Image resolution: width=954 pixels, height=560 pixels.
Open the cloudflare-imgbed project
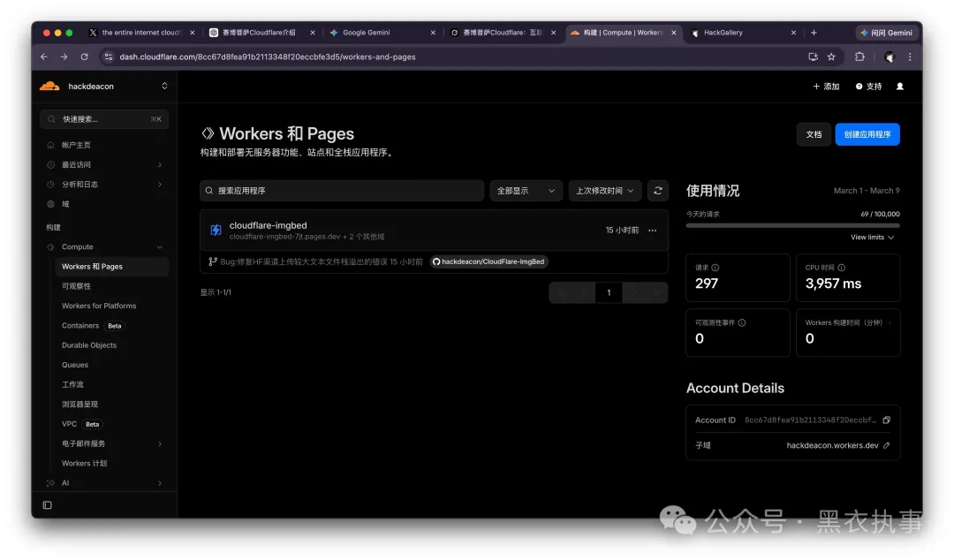coord(268,225)
